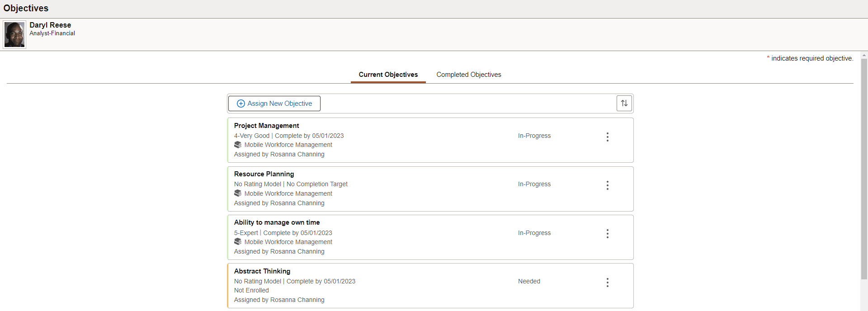Open actions menu for Resource Planning
The height and width of the screenshot is (311, 868).
[607, 185]
